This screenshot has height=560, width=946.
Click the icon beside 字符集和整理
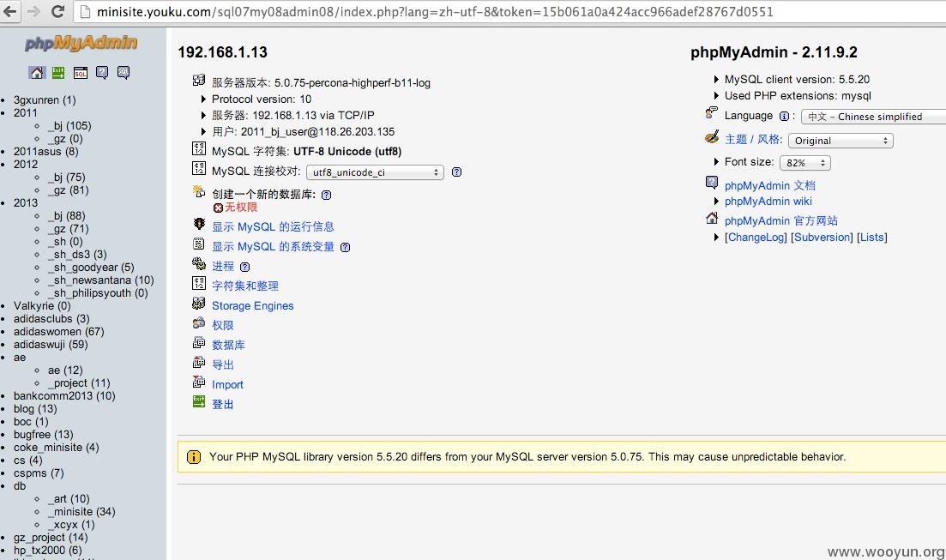pyautogui.click(x=198, y=282)
